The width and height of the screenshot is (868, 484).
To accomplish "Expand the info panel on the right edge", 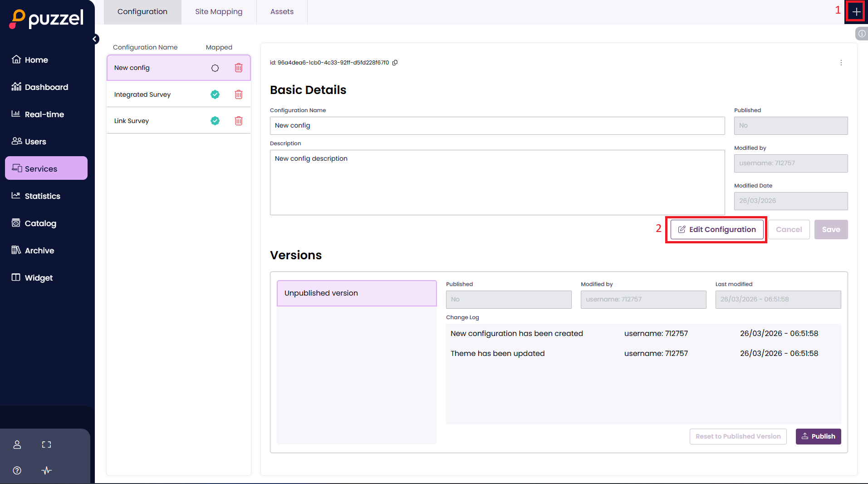I will 861,34.
